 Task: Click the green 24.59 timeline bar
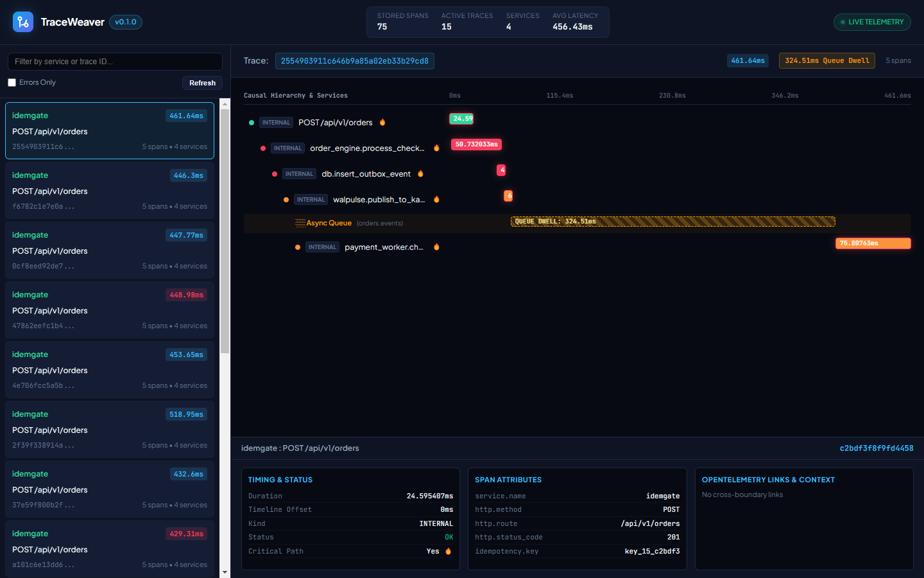tap(461, 119)
